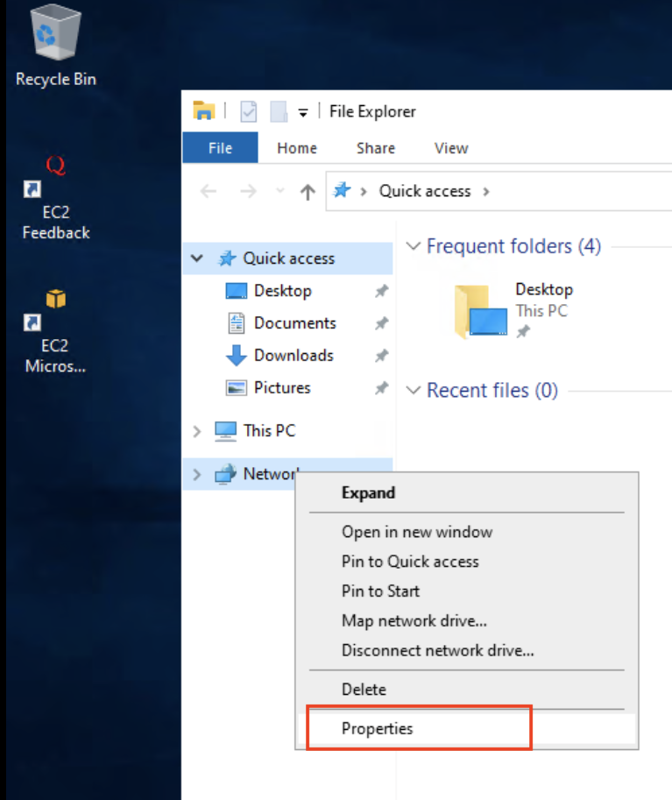Image resolution: width=672 pixels, height=800 pixels.
Task: Click the chevron after Quick access in address bar
Action: [x=486, y=192]
